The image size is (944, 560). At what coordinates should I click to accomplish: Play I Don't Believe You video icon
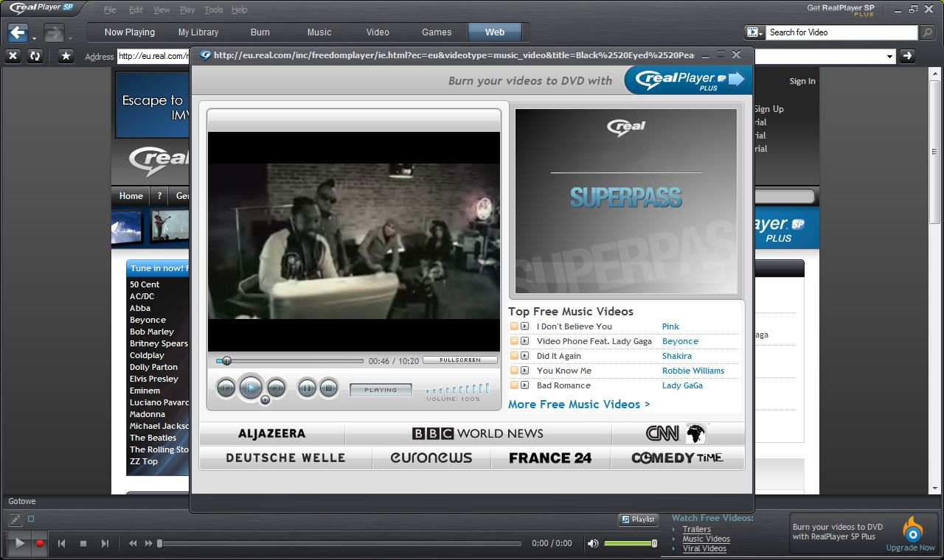click(x=525, y=326)
